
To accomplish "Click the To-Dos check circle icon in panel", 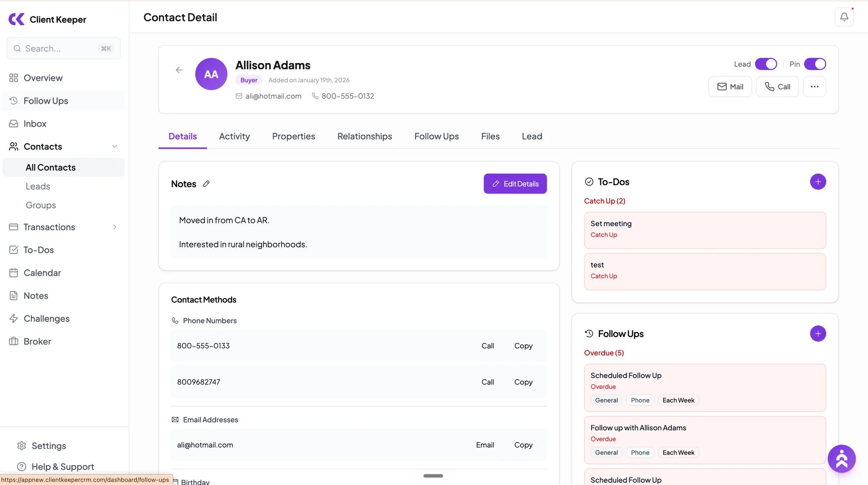I will (589, 182).
